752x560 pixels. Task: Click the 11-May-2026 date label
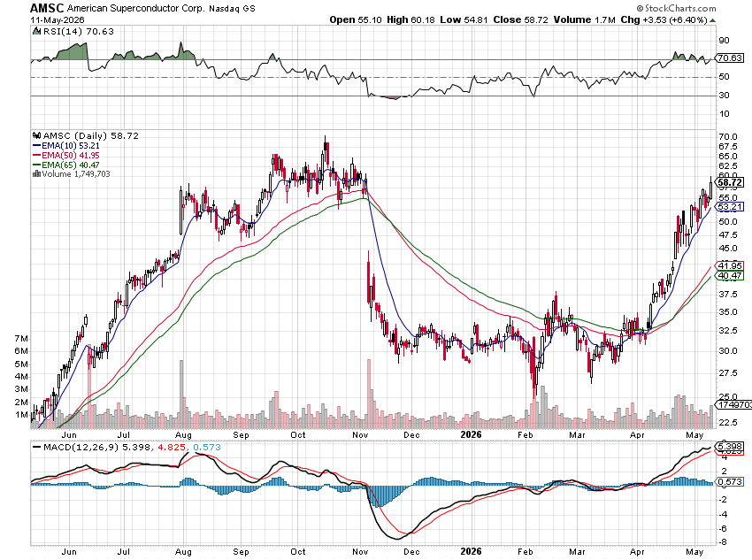pyautogui.click(x=58, y=19)
